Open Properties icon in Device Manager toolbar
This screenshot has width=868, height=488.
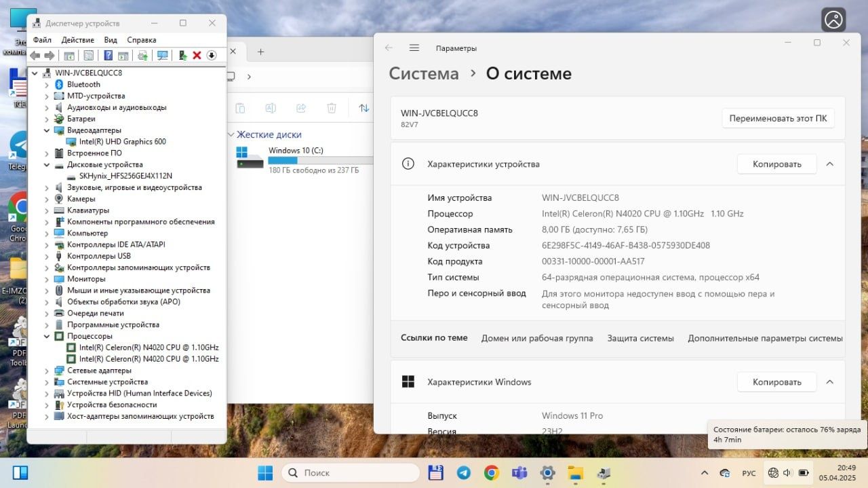88,56
